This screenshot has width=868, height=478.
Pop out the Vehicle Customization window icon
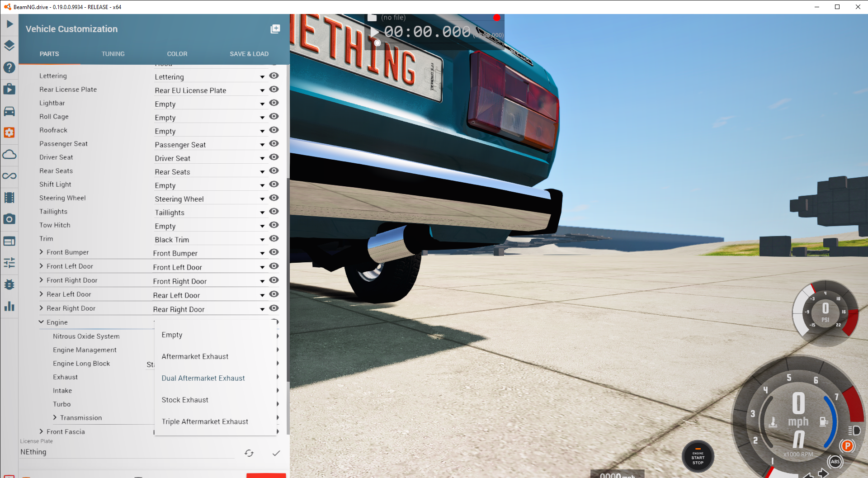[x=275, y=29]
